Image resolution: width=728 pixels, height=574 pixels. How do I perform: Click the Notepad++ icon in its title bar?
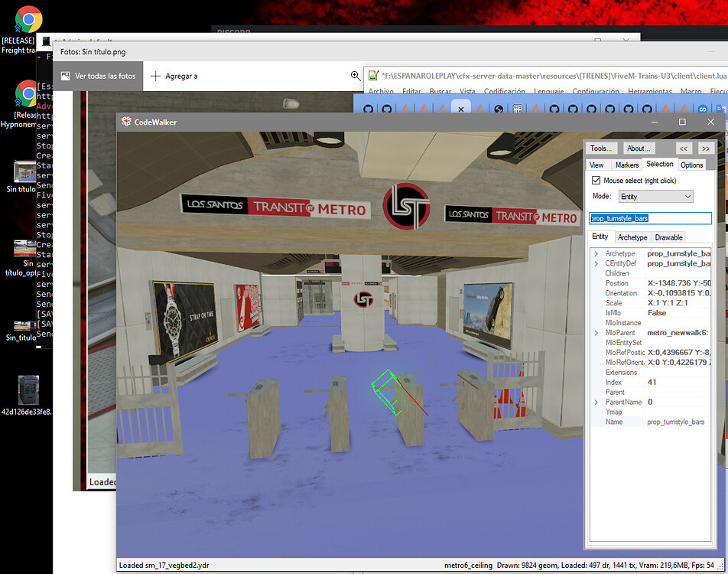click(x=373, y=75)
